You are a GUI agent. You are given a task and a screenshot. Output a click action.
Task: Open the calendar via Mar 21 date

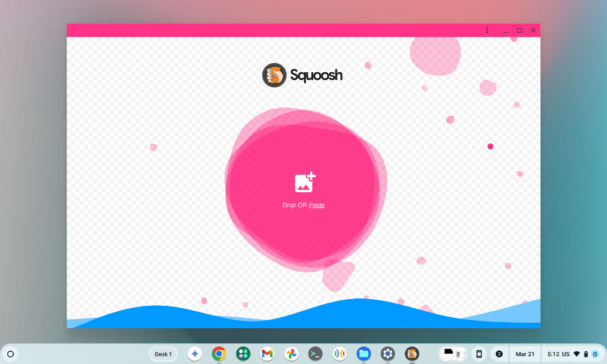pos(525,354)
